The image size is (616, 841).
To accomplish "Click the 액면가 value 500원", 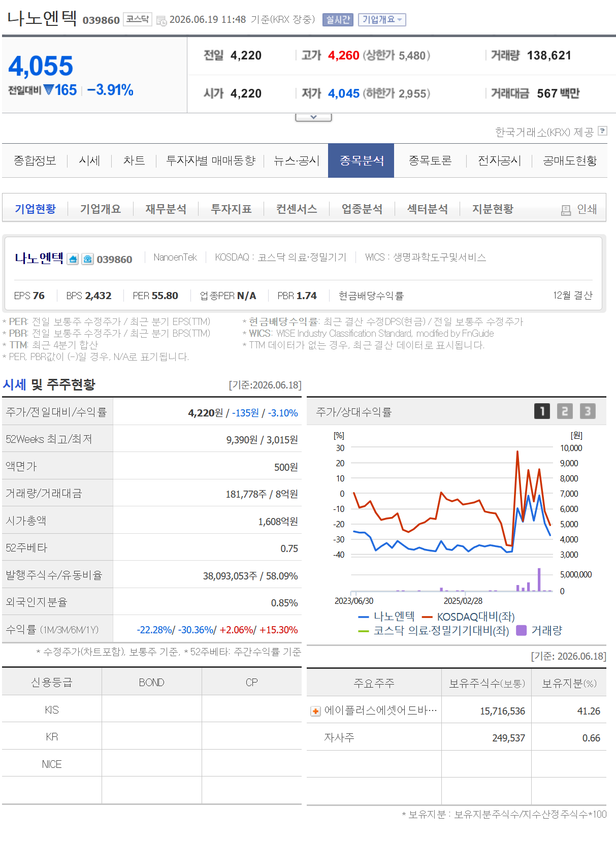I will 286,467.
